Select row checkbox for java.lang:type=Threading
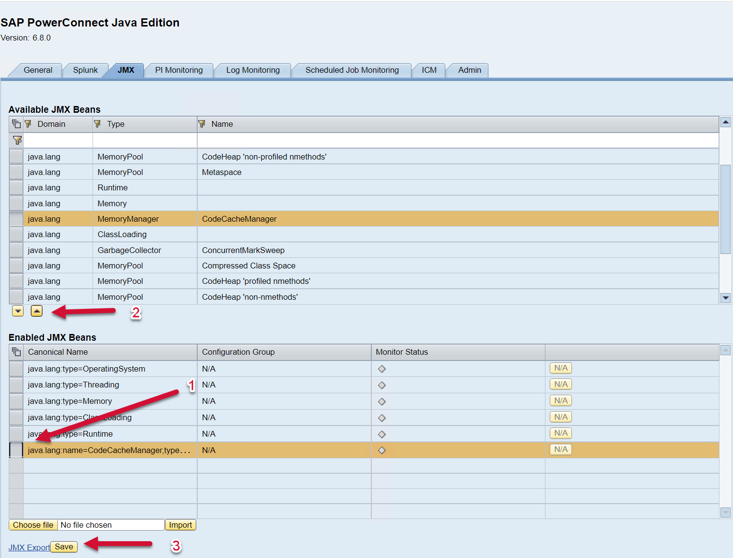 pyautogui.click(x=16, y=385)
